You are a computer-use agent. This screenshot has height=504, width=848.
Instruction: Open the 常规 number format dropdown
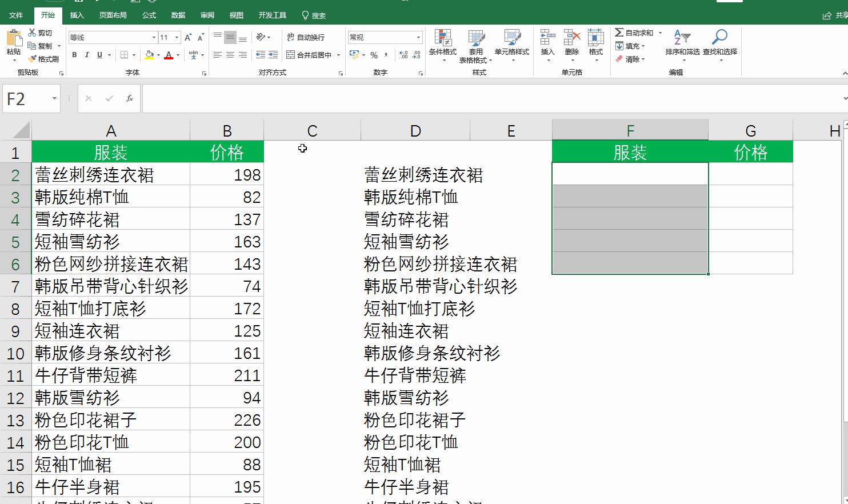tap(419, 37)
